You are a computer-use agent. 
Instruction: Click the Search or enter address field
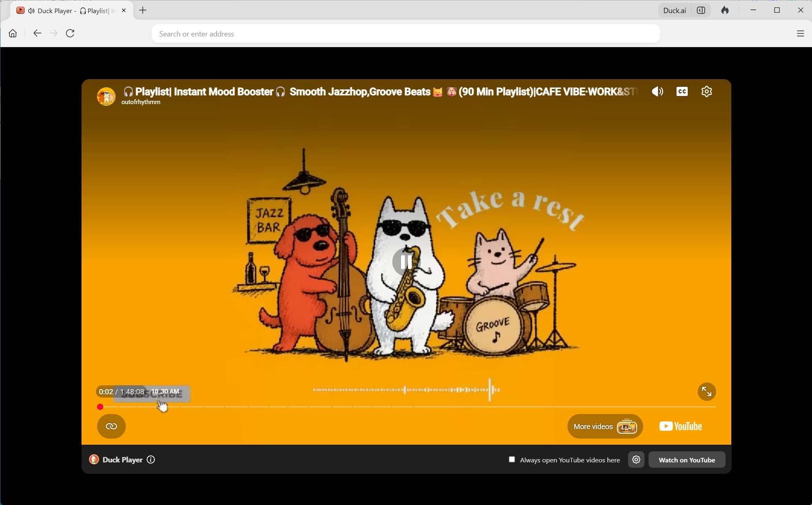coord(406,34)
